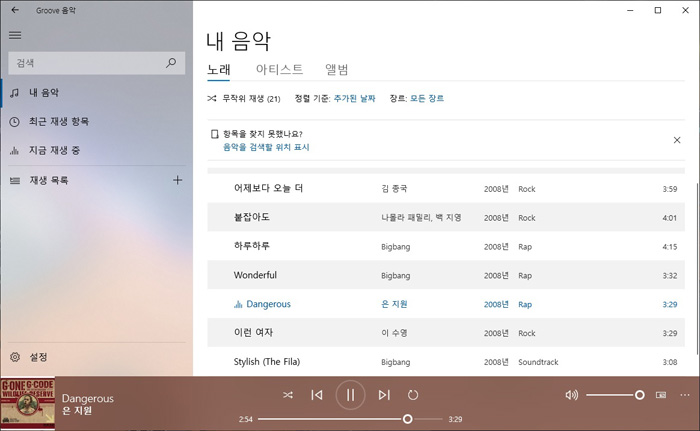Switch to the 노래 tab
This screenshot has width=700, height=431.
[x=219, y=69]
